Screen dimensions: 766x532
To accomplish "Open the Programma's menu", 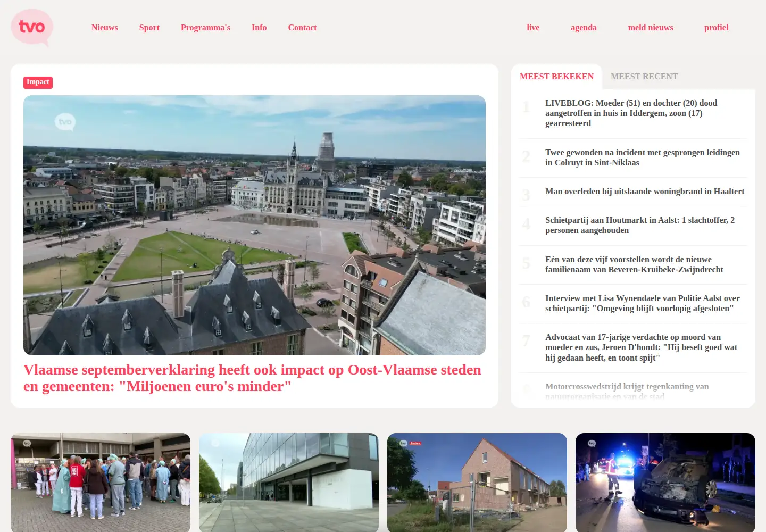I will pos(205,28).
